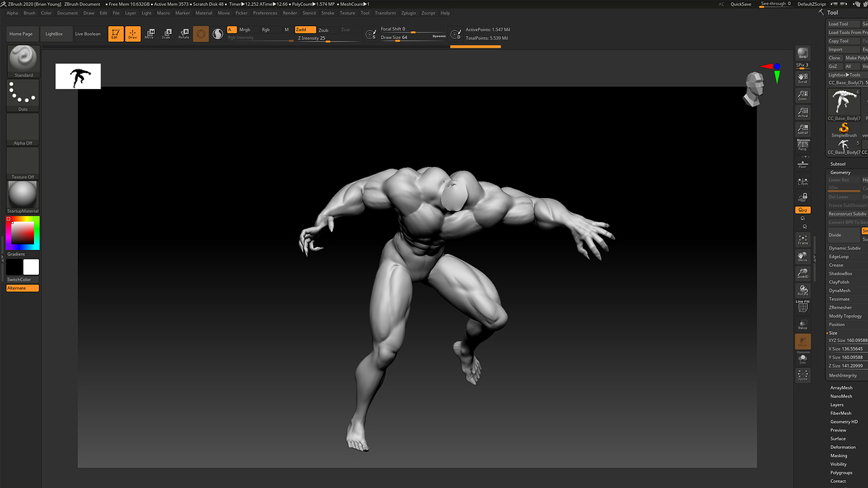This screenshot has width=868, height=488.
Task: Open the Transform menu
Action: [x=386, y=13]
